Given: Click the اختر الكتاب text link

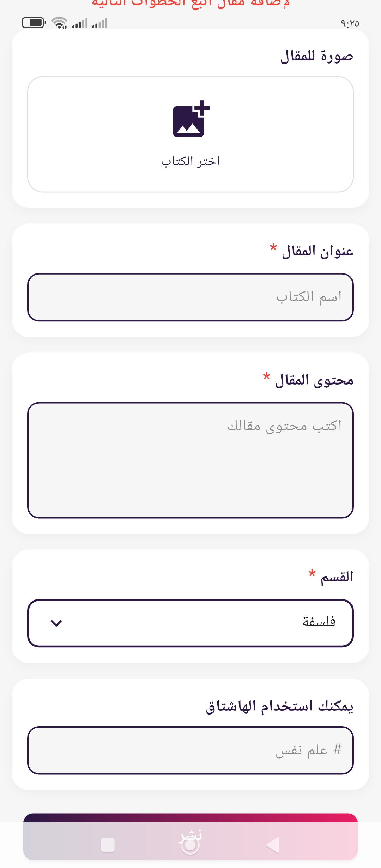Looking at the screenshot, I should (x=190, y=161).
